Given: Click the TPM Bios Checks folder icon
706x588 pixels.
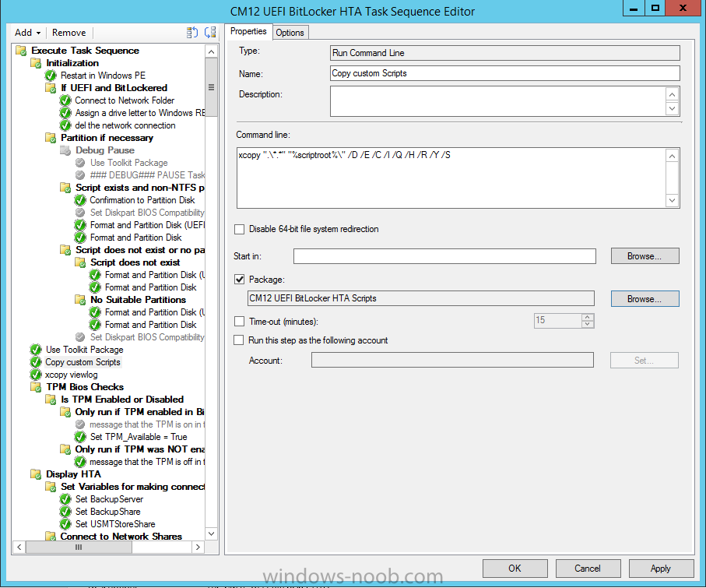Looking at the screenshot, I should [36, 387].
